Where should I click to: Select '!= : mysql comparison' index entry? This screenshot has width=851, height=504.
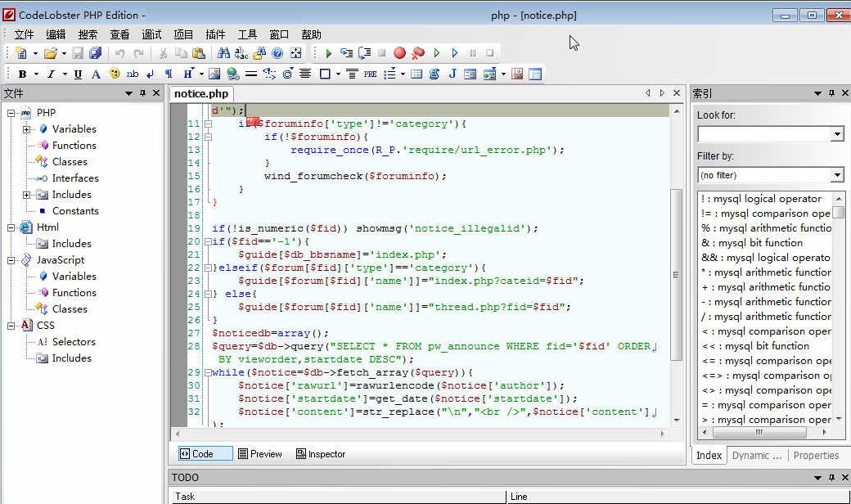765,214
